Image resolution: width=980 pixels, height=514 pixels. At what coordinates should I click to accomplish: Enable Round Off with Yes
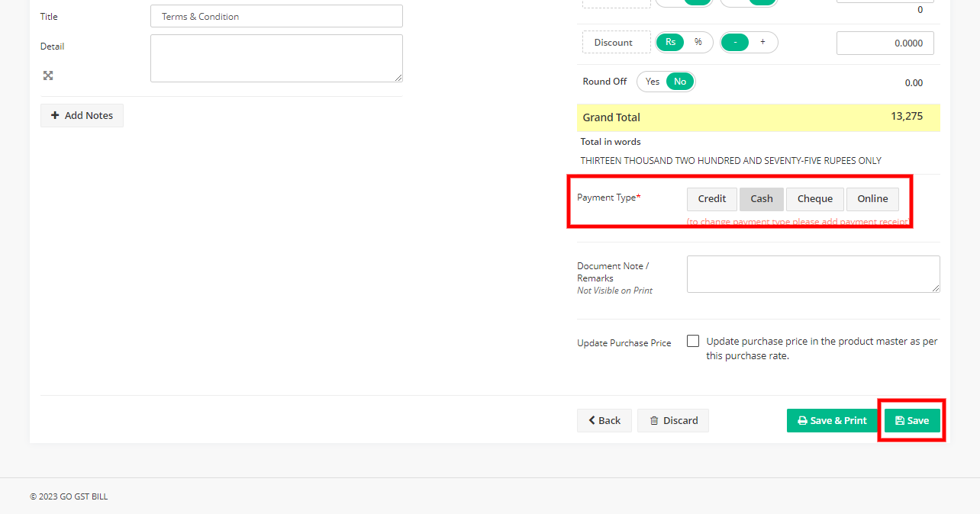coord(653,82)
